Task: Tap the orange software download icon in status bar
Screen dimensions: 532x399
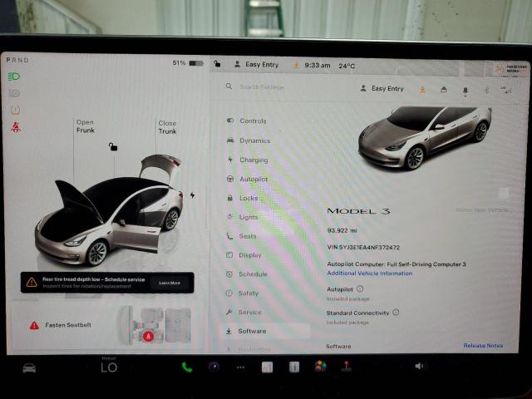Action: (296, 65)
